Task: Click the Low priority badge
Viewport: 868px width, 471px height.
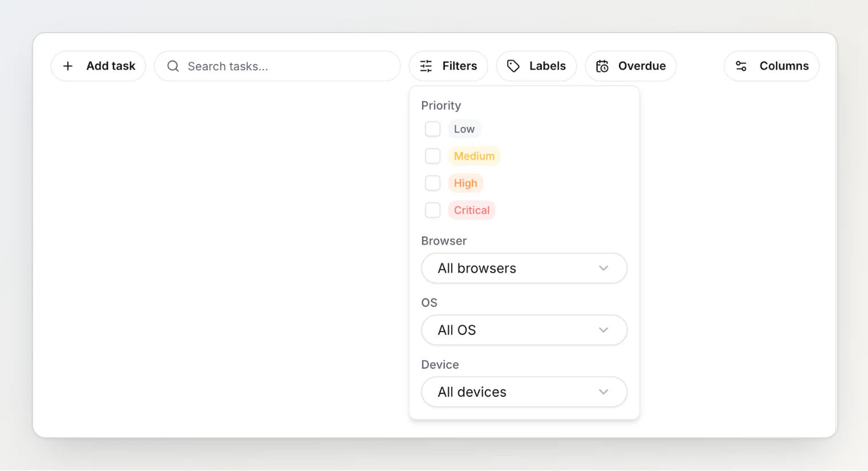Action: (x=464, y=129)
